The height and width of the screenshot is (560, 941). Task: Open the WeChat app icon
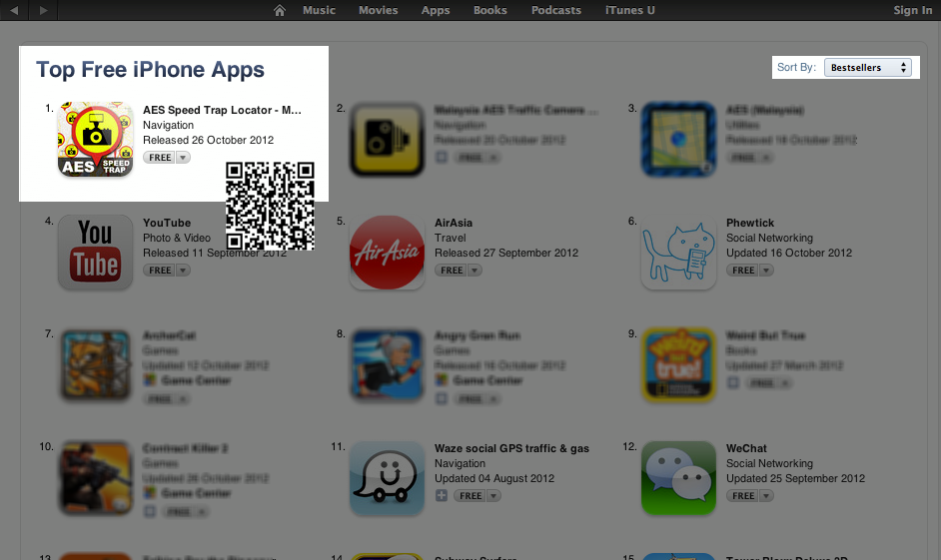click(678, 478)
